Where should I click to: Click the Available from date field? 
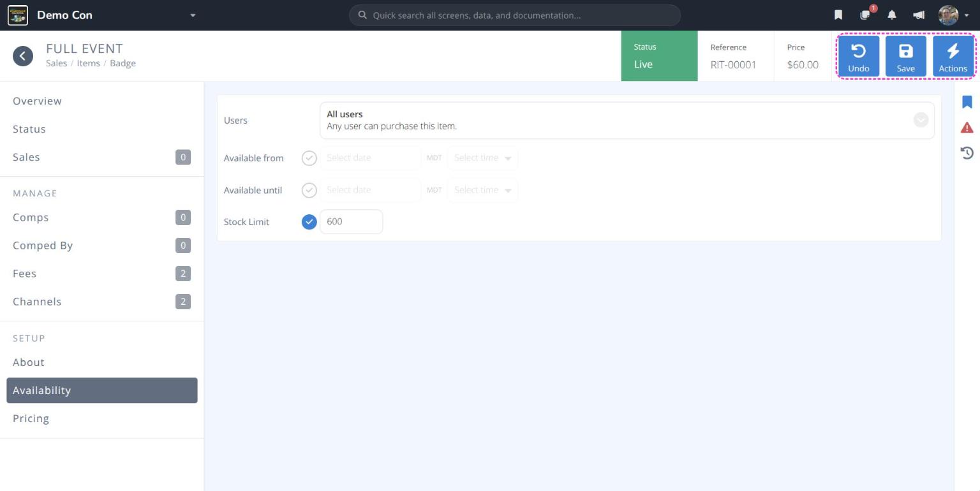[370, 158]
